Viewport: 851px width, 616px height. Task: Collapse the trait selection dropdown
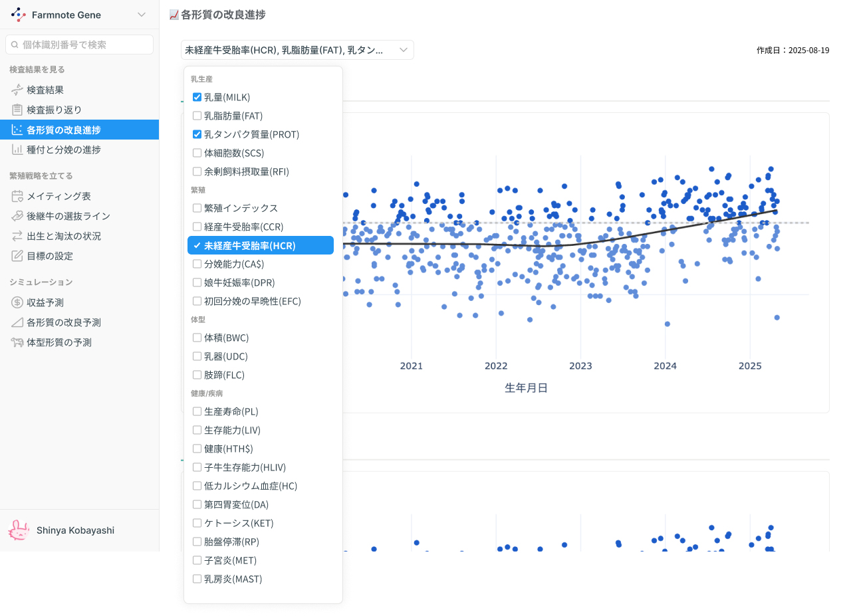coord(403,50)
